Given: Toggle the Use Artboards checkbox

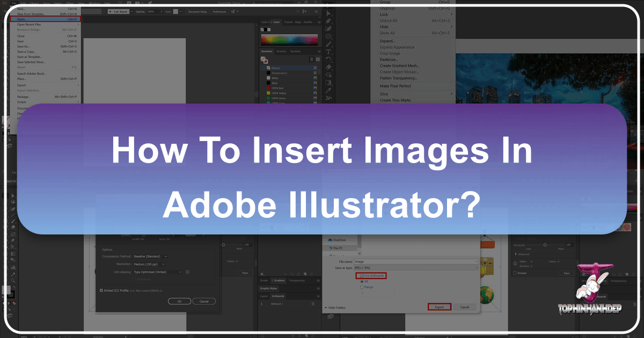Looking at the screenshot, I should [359, 275].
